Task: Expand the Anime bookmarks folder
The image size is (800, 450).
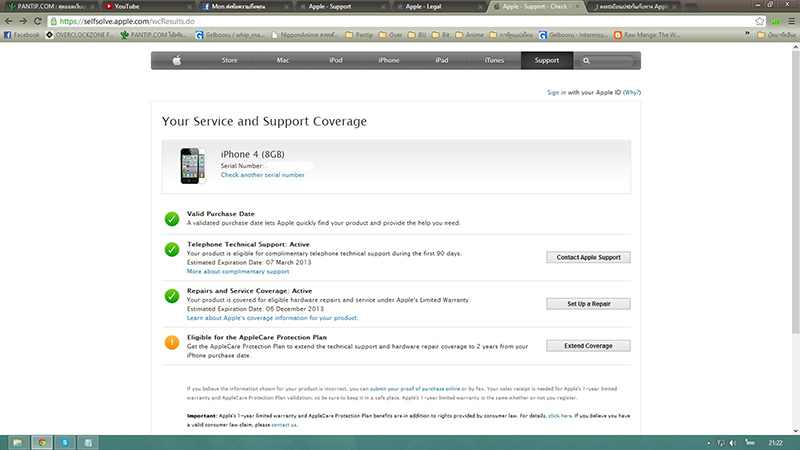Action: 469,35
